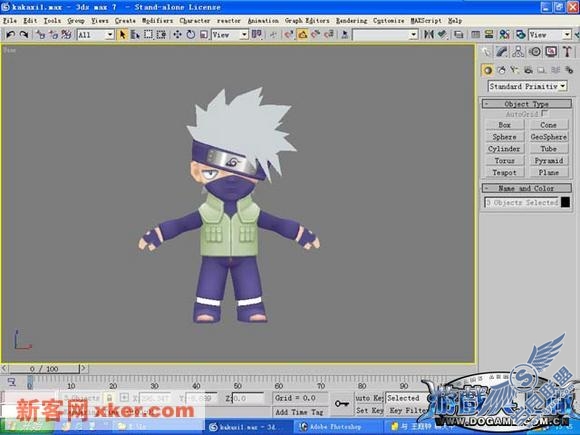The image size is (580, 435).
Task: Activate the Unlink Selection tool
Action: [x=54, y=35]
